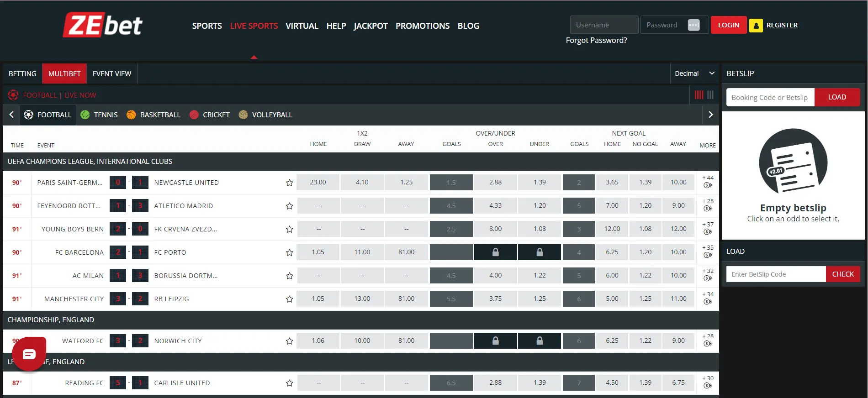Image resolution: width=868 pixels, height=398 pixels.
Task: Click the Forgot Password link
Action: coord(596,40)
